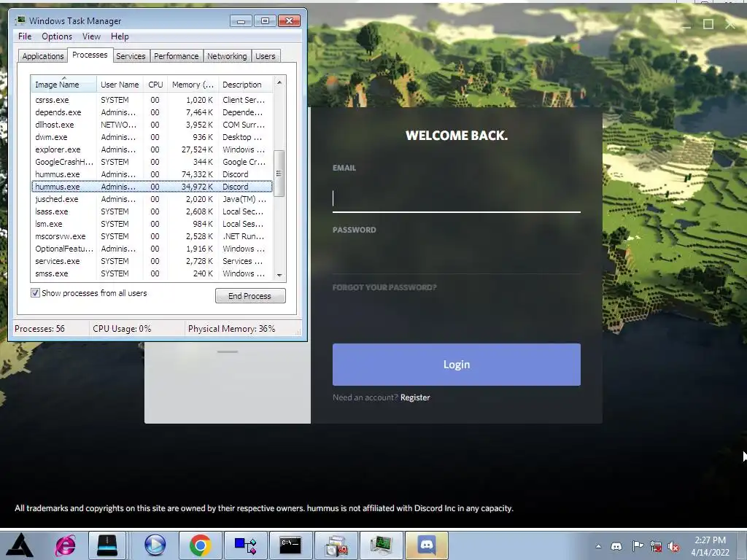Switch to the Applications tab
The width and height of the screenshot is (747, 560).
[43, 56]
